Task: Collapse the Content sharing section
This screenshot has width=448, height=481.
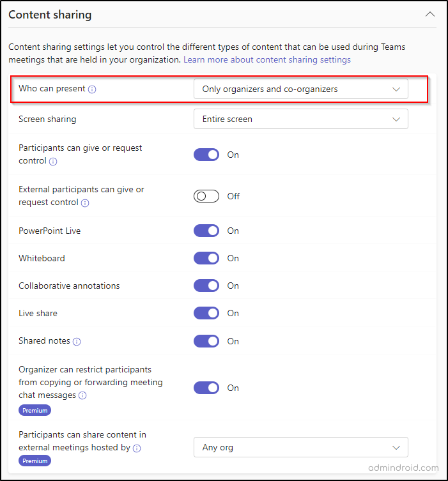Action: pyautogui.click(x=430, y=14)
